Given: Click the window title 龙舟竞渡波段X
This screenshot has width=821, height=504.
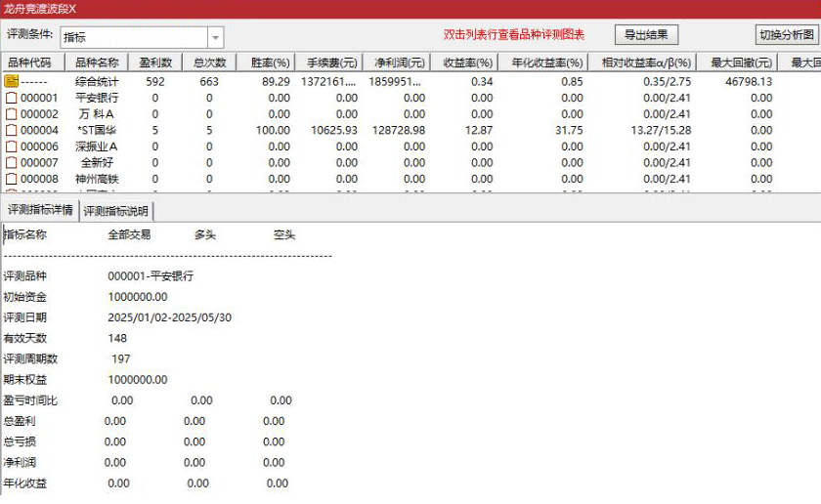Looking at the screenshot, I should pyautogui.click(x=40, y=9).
